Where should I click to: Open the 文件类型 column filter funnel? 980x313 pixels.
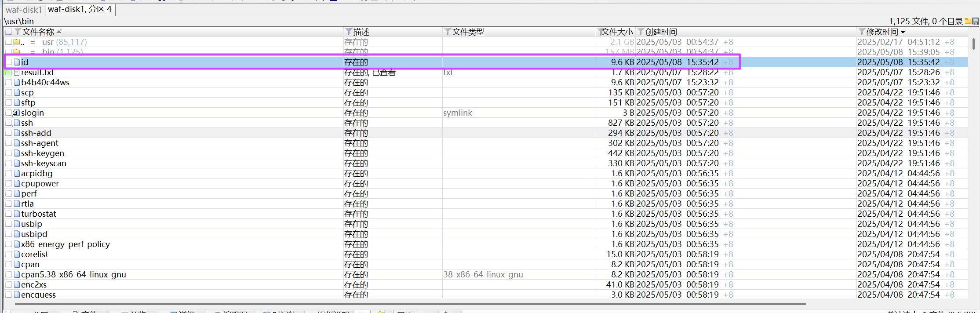click(448, 32)
